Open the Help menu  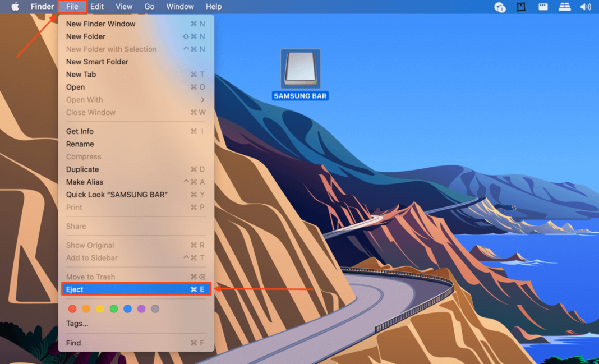(x=213, y=7)
